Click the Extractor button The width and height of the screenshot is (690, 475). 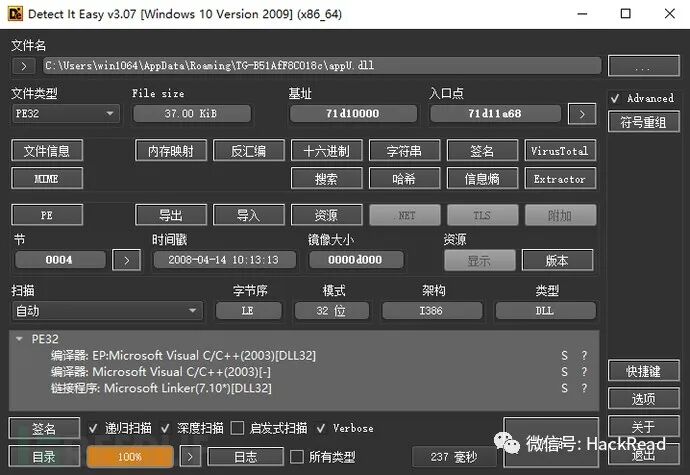[560, 179]
